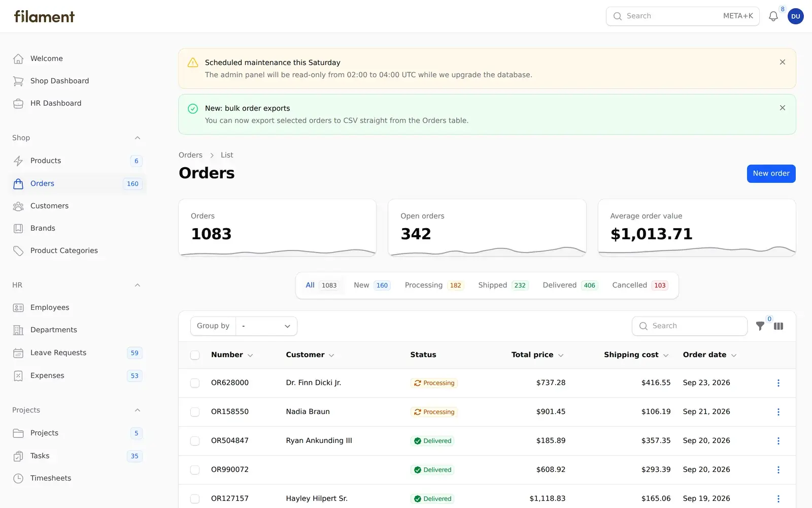This screenshot has width=812, height=508.
Task: Click the orders table Search field
Action: tap(690, 326)
